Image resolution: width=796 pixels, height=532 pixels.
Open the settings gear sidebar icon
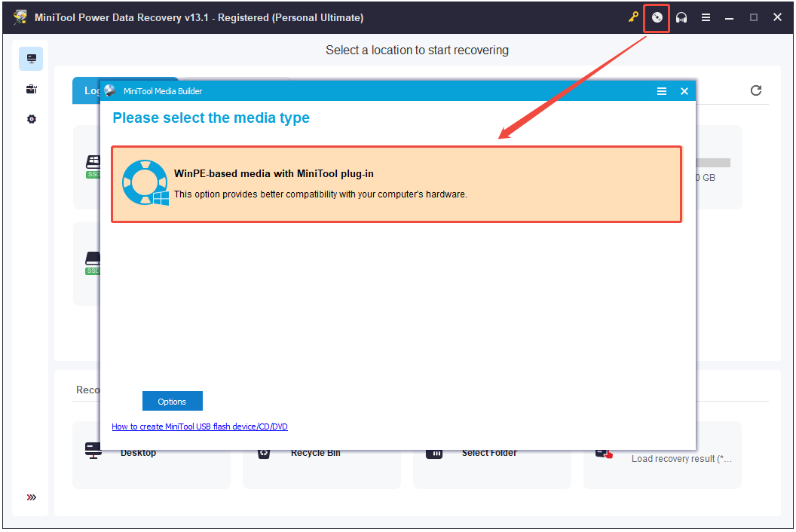coord(32,119)
